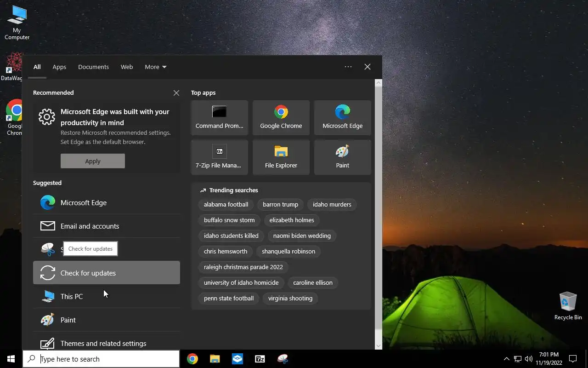Dismiss the Recommended section

click(176, 93)
